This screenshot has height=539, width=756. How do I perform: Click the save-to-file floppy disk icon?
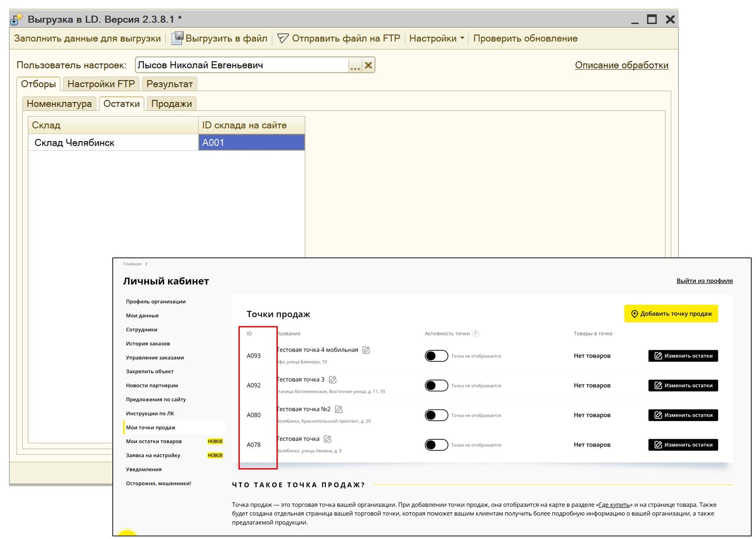click(177, 38)
